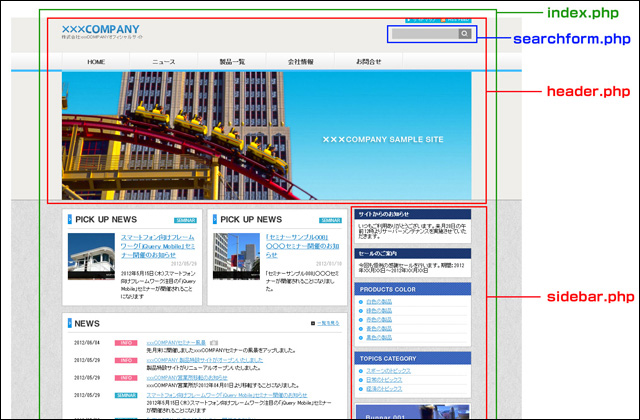
Task: Click the search magnifier icon button
Action: (464, 34)
